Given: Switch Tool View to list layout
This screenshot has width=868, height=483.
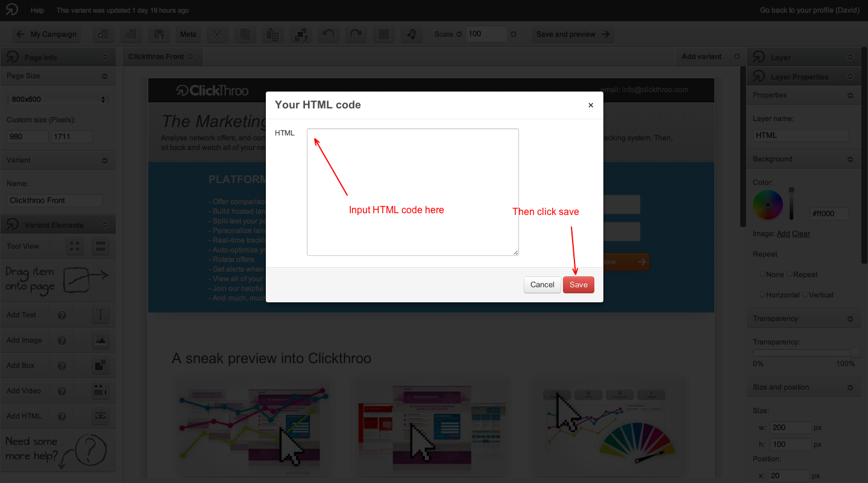Looking at the screenshot, I should 99,246.
